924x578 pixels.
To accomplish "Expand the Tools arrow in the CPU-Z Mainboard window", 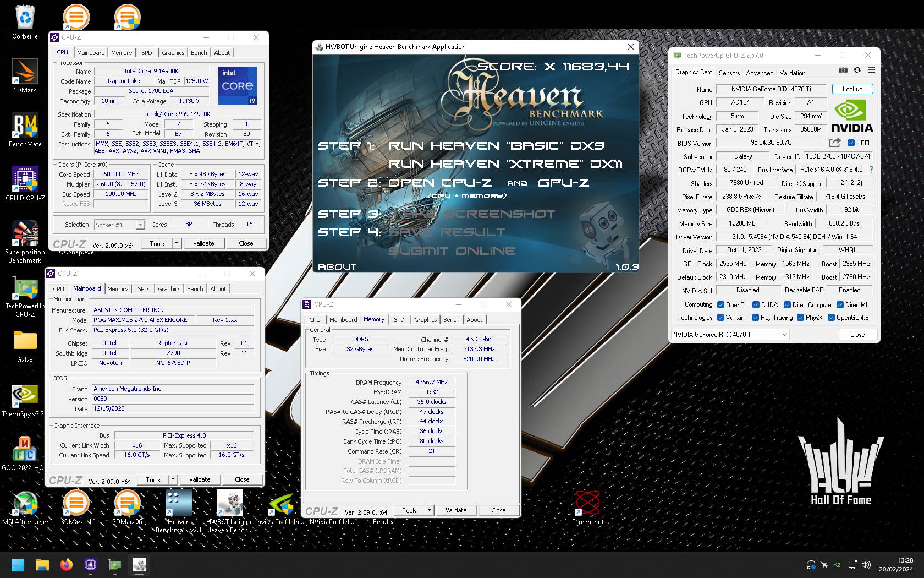I will tap(173, 479).
